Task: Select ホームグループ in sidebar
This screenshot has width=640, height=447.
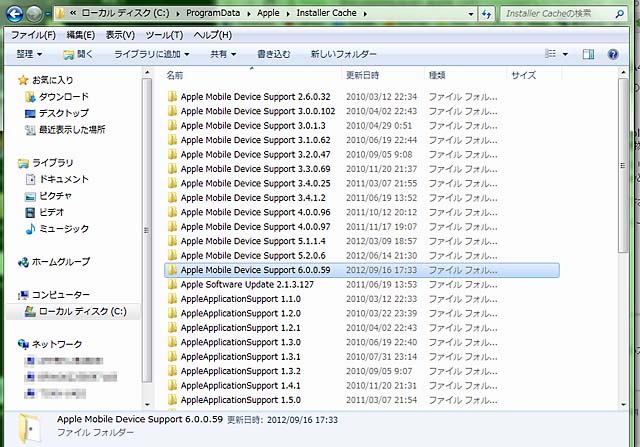Action: click(x=54, y=262)
